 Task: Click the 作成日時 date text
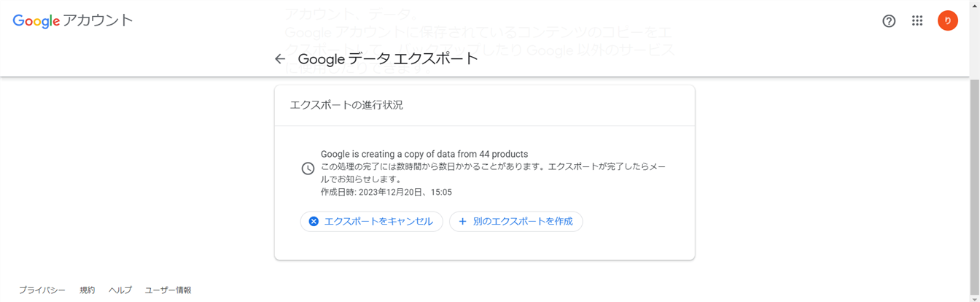tap(386, 193)
